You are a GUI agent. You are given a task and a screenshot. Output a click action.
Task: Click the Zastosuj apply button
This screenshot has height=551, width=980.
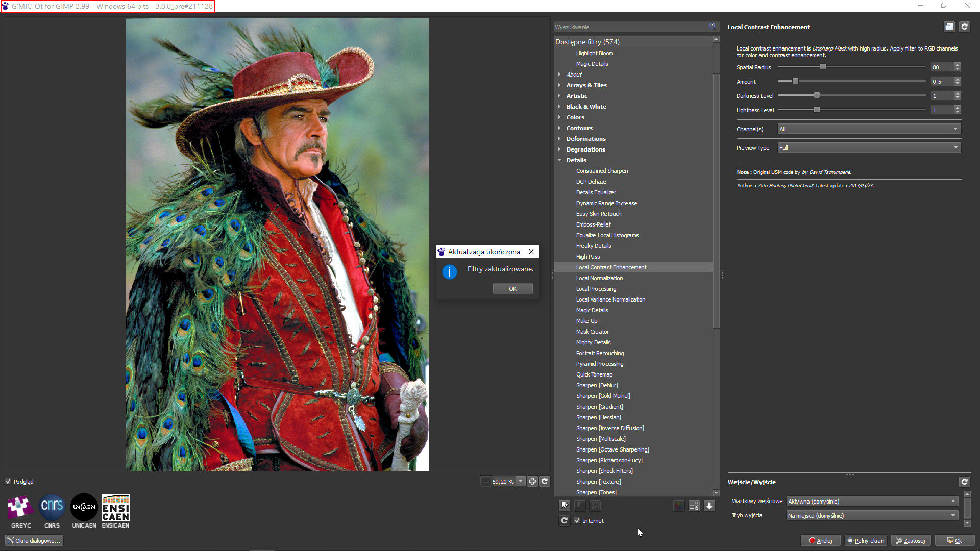[911, 540]
